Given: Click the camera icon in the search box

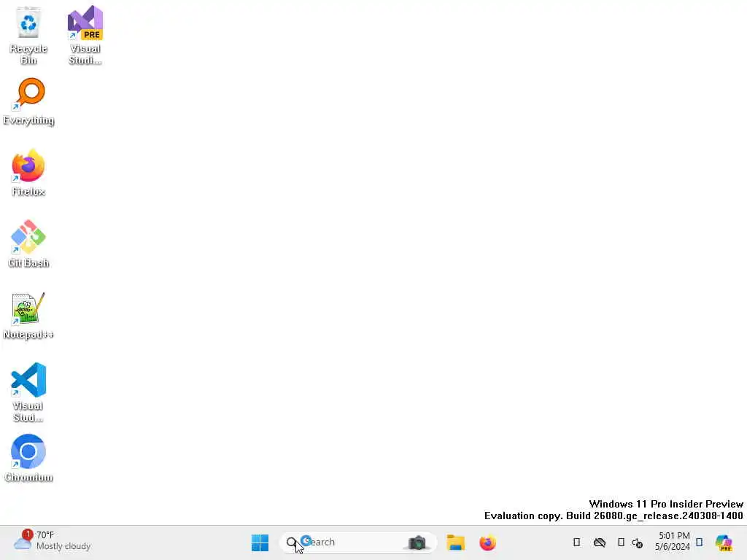Looking at the screenshot, I should [417, 542].
